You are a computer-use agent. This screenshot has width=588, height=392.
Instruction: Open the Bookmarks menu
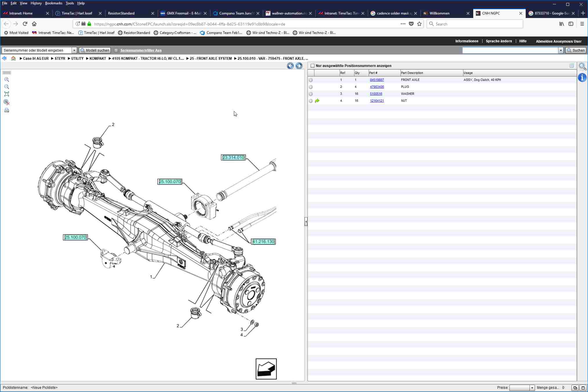[53, 3]
